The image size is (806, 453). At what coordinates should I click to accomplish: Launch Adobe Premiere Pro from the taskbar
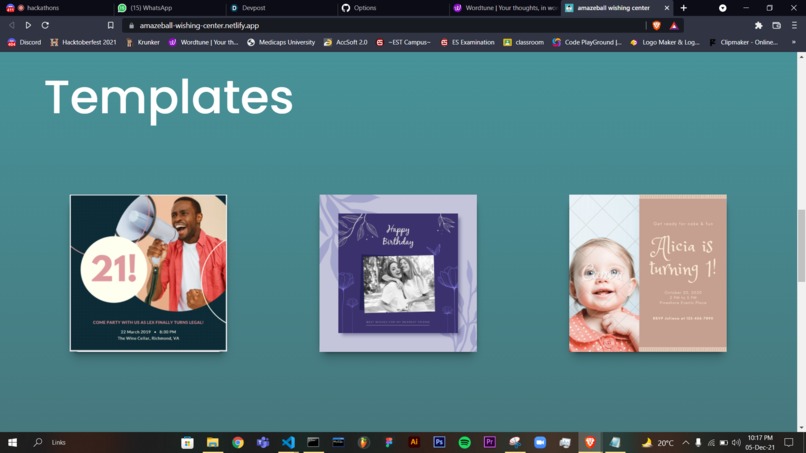(489, 442)
